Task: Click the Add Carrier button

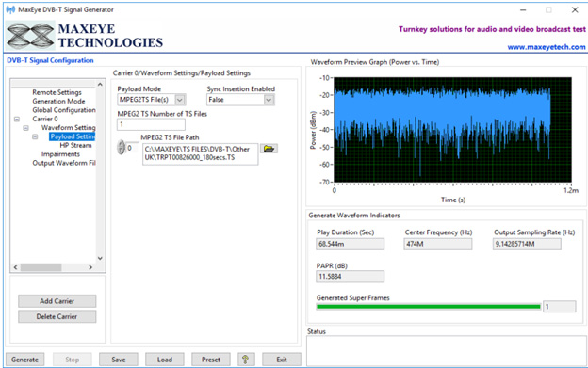Action: point(57,301)
